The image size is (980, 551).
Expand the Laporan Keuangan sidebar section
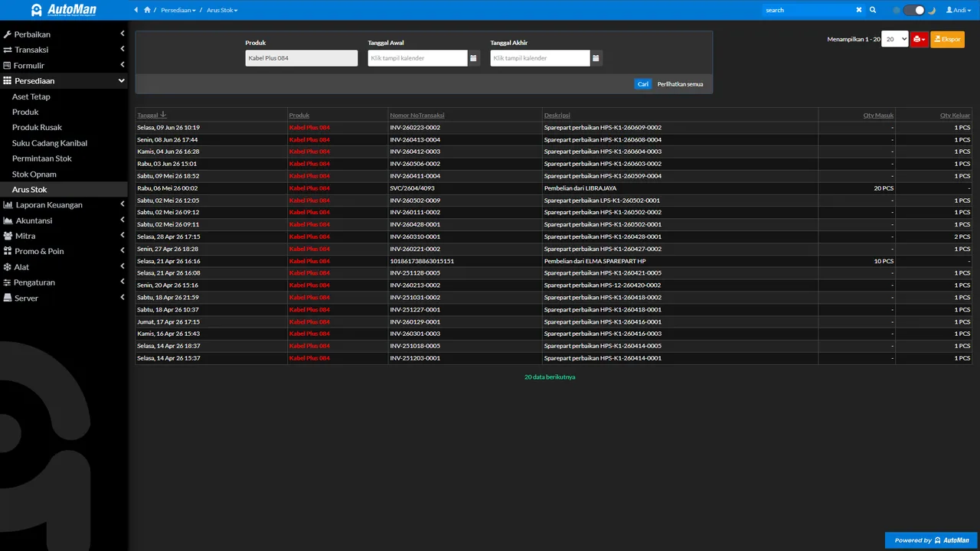coord(64,205)
